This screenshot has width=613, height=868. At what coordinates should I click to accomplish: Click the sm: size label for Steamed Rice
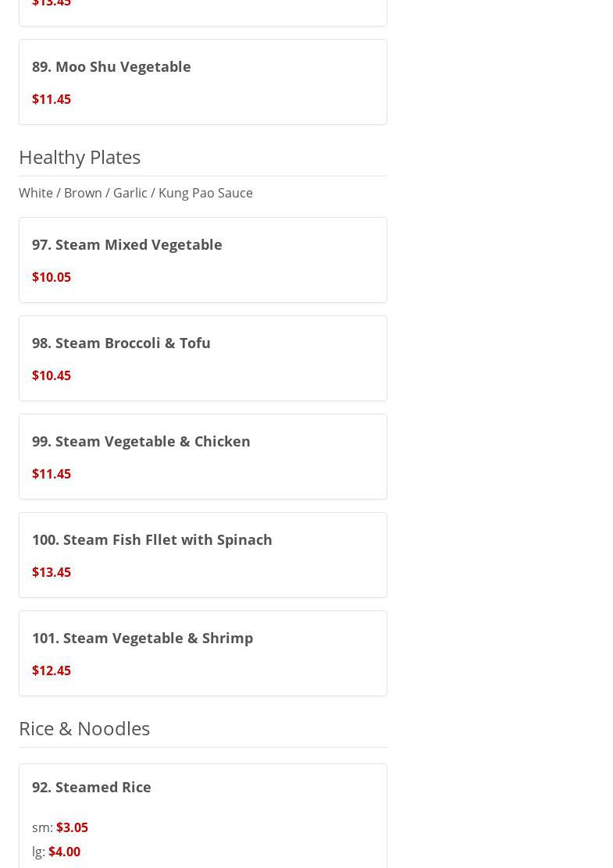point(42,827)
